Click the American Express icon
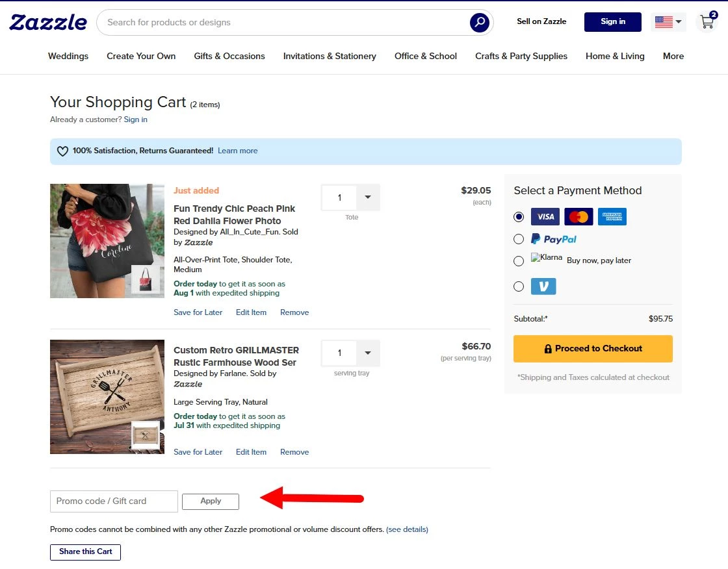This screenshot has height=569, width=728. click(x=612, y=216)
